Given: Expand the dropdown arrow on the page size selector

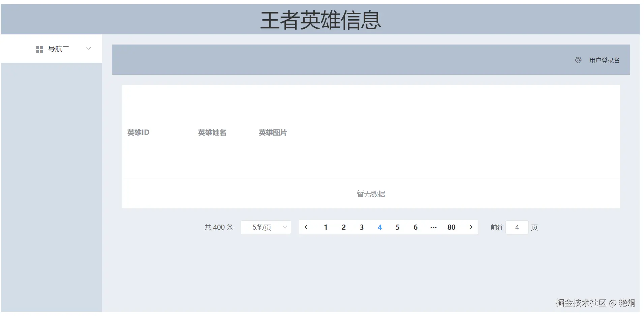Looking at the screenshot, I should pos(285,227).
